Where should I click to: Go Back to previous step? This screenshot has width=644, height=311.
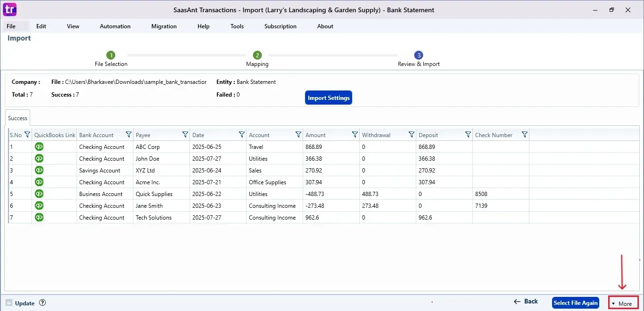pos(526,302)
